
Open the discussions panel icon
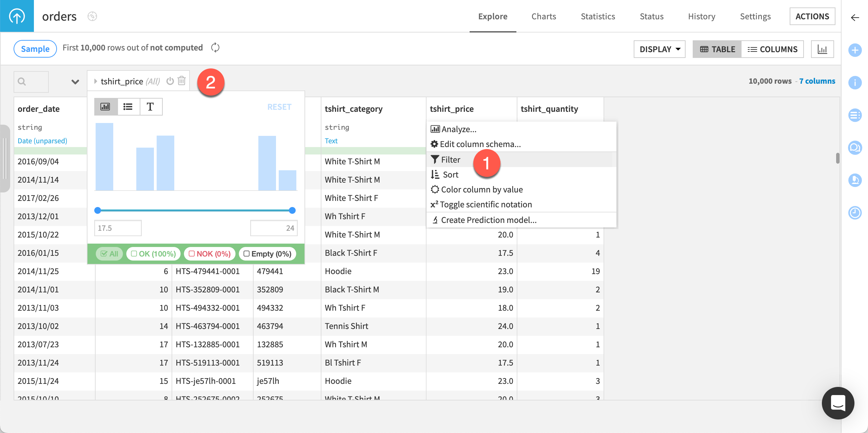(x=855, y=148)
